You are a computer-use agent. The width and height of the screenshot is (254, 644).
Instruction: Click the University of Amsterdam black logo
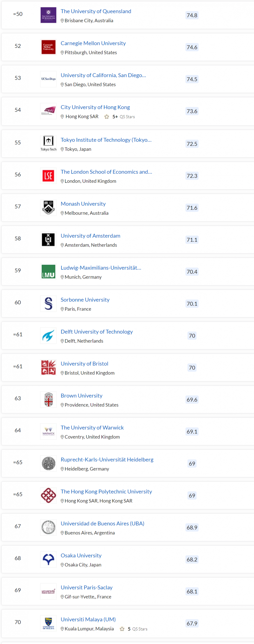[48, 239]
